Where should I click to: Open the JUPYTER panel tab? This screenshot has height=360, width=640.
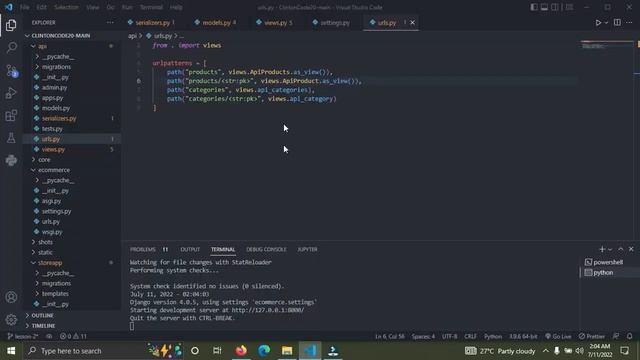307,249
